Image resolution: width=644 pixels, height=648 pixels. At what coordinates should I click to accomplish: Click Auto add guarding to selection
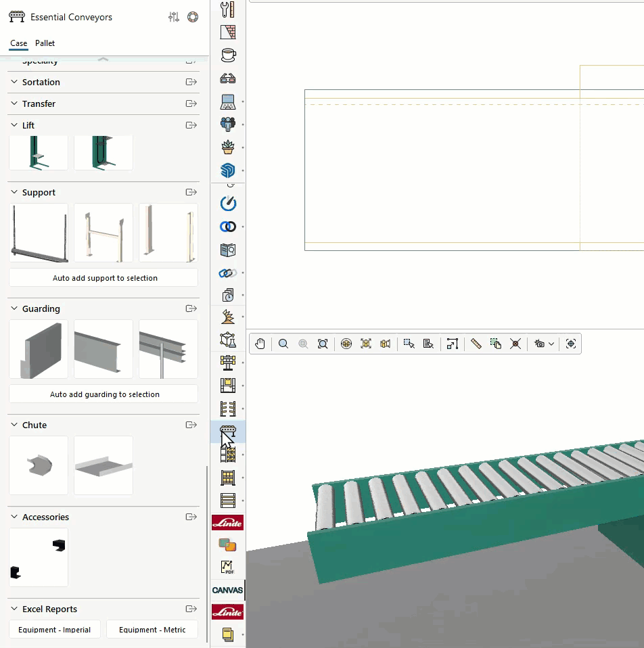pos(103,394)
